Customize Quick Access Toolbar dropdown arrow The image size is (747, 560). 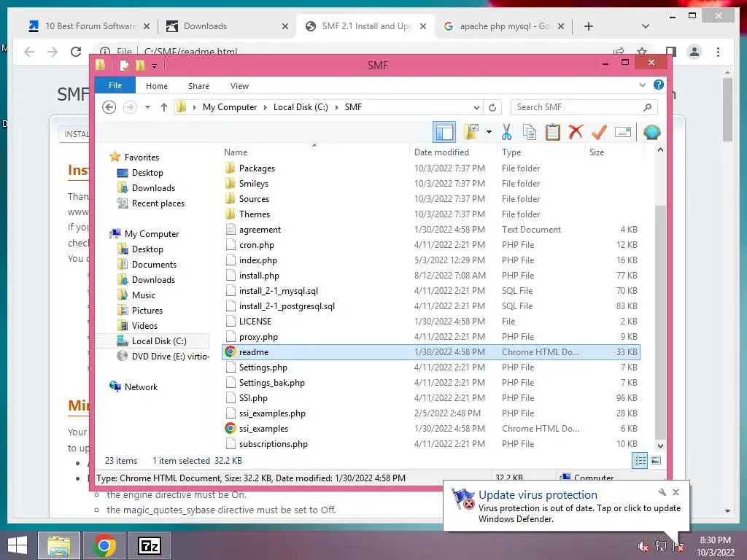tap(155, 66)
